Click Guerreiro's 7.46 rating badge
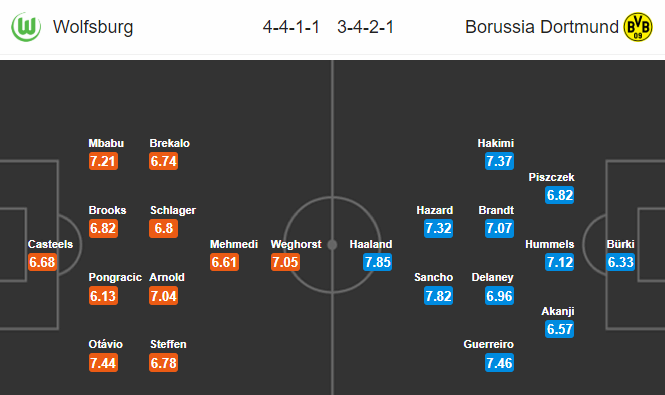The height and width of the screenshot is (395, 665). (499, 363)
